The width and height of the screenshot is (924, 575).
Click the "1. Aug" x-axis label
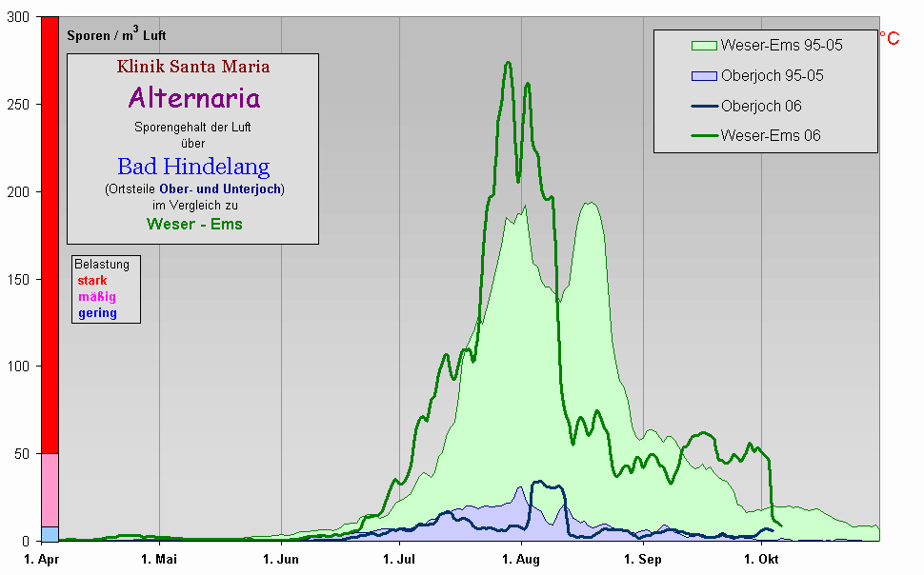tap(521, 559)
